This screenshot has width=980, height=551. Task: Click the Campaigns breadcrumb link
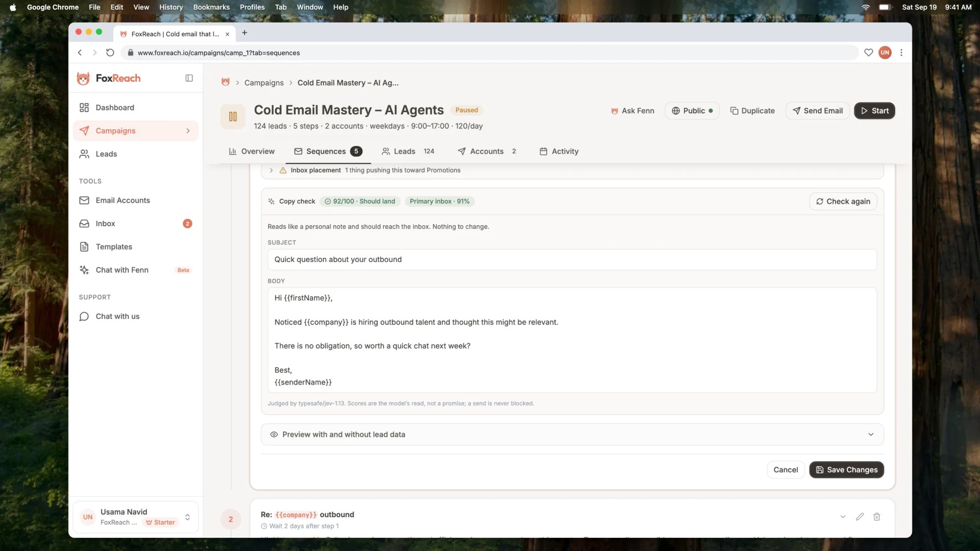264,83
